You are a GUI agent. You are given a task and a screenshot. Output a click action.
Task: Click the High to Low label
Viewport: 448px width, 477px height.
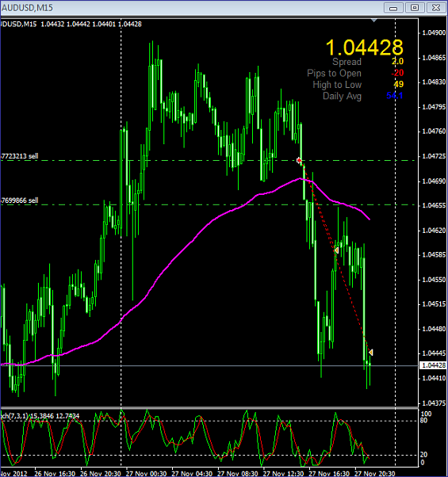point(337,85)
